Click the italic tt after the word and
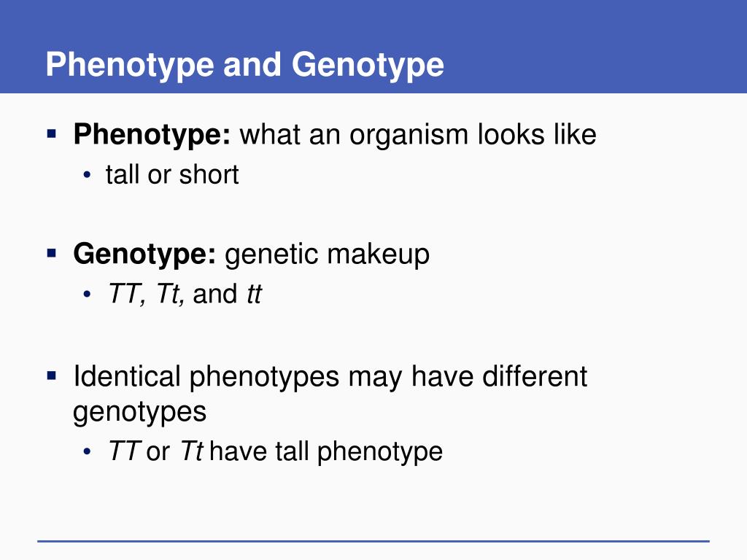 (x=255, y=294)
